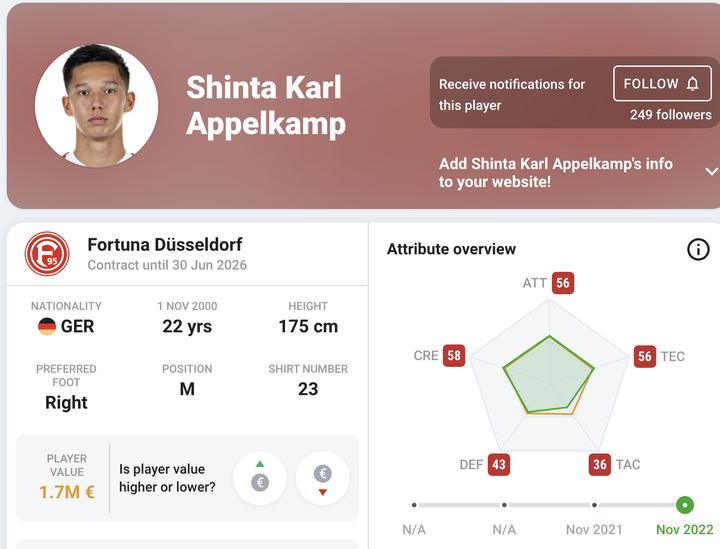Click the Fortuna Düsseldorf club crest
This screenshot has width=720, height=549.
pos(47,254)
